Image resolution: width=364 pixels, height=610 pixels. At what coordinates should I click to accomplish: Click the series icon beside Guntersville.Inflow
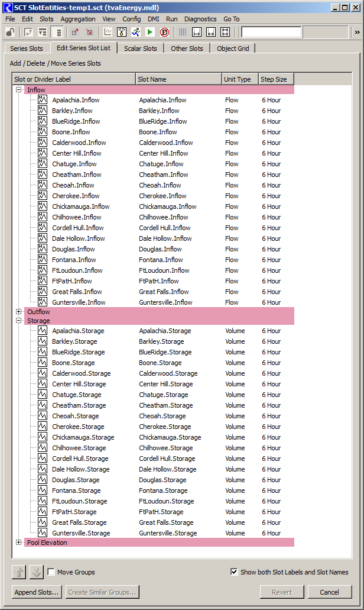[43, 302]
